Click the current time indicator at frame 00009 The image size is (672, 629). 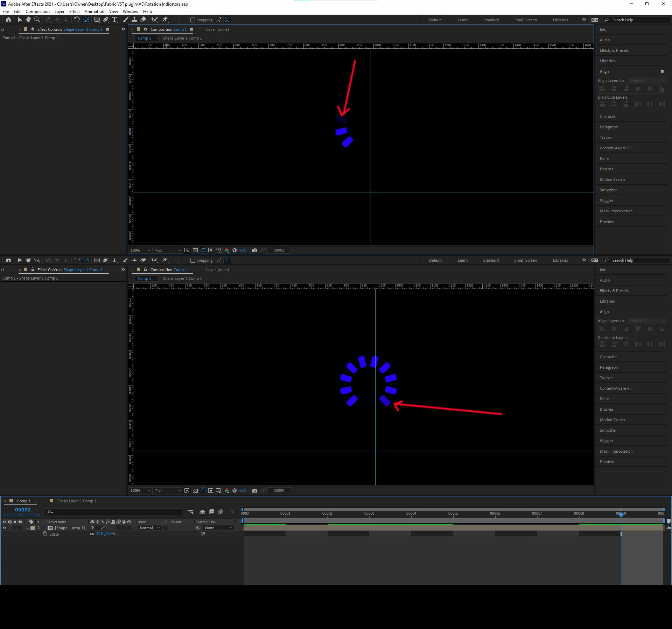(x=621, y=514)
